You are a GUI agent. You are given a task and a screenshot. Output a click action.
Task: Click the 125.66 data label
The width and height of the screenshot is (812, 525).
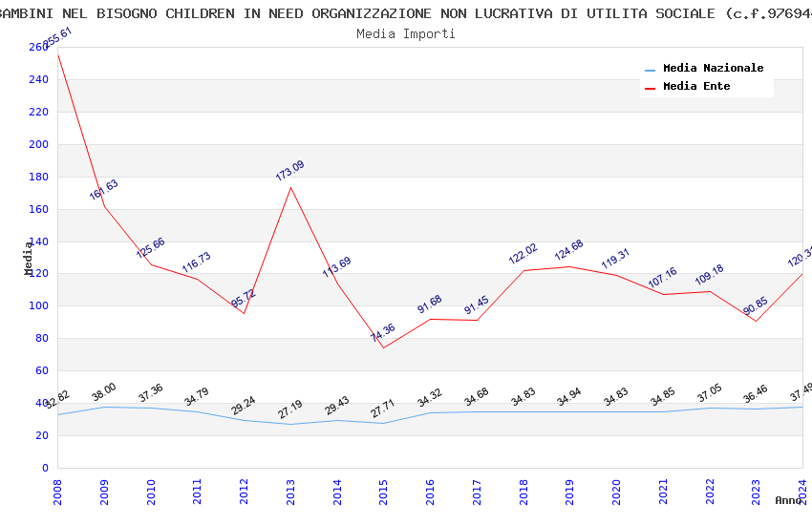[150, 248]
